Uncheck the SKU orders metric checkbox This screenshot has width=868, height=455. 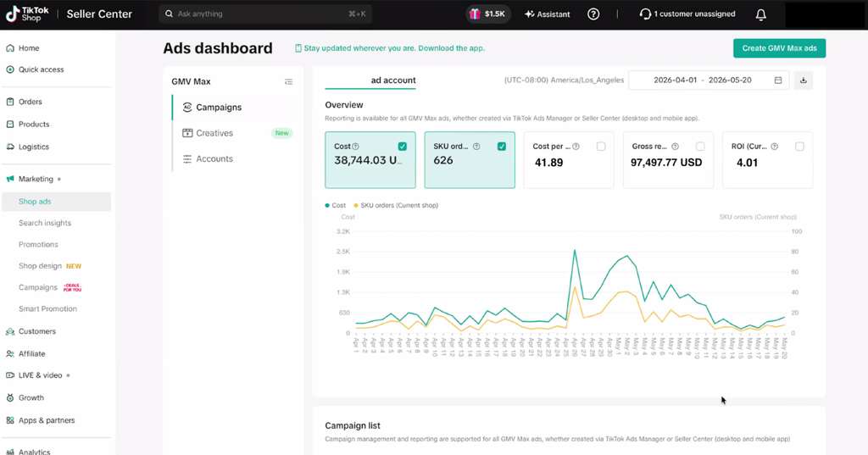coord(502,146)
